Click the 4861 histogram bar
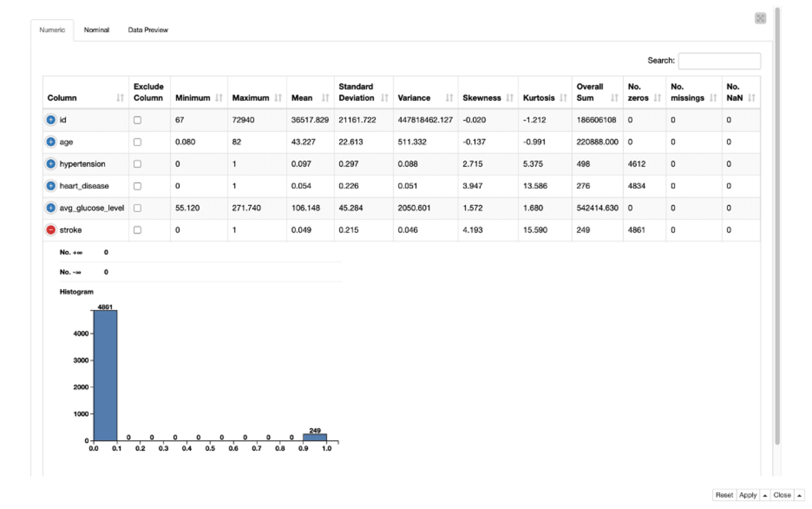The width and height of the screenshot is (812, 509). pyautogui.click(x=105, y=376)
